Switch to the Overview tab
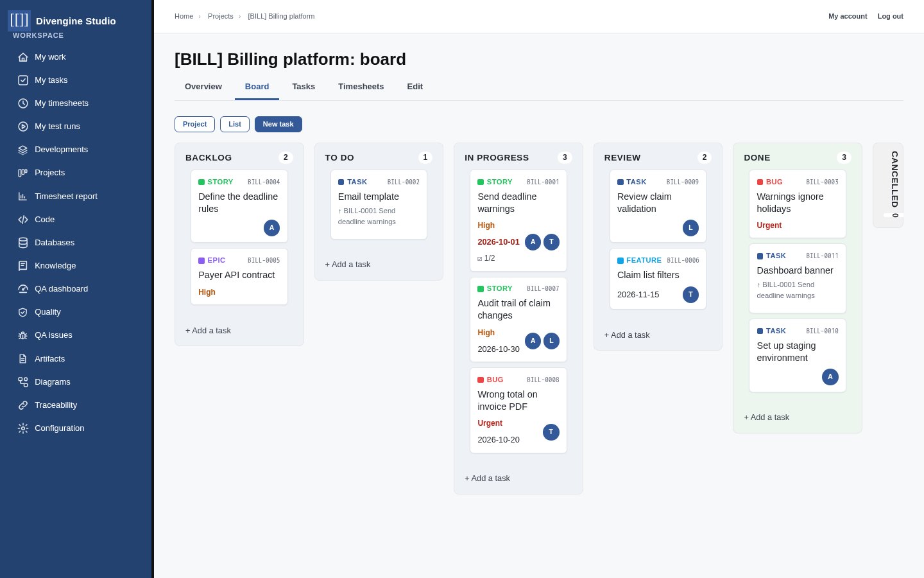Screen dimensions: 924x578 (203, 87)
